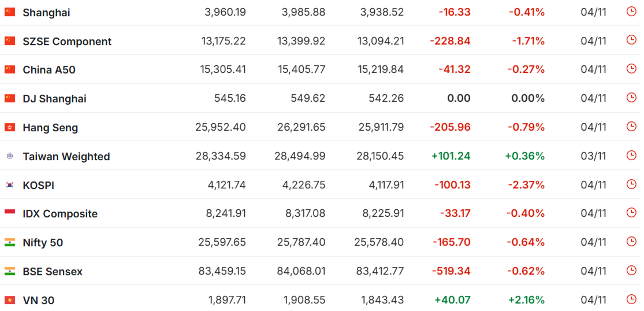This screenshot has height=311, width=644.
Task: Click the South Korea flag icon
Action: click(x=10, y=185)
